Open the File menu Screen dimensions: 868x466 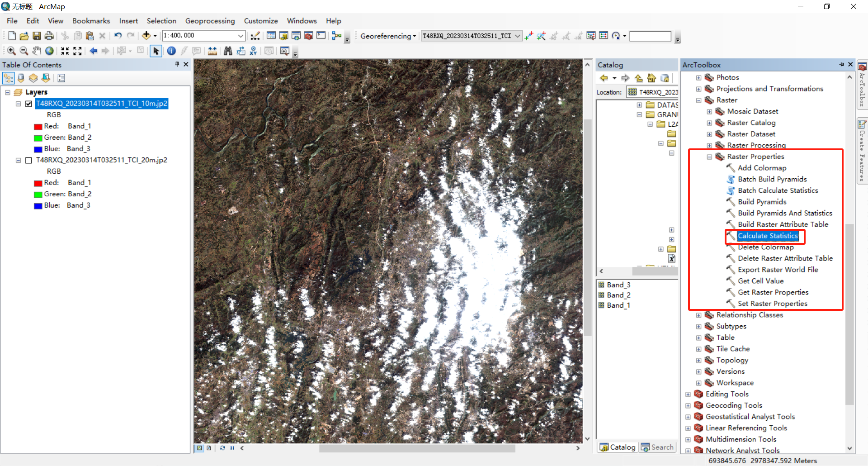tap(12, 21)
